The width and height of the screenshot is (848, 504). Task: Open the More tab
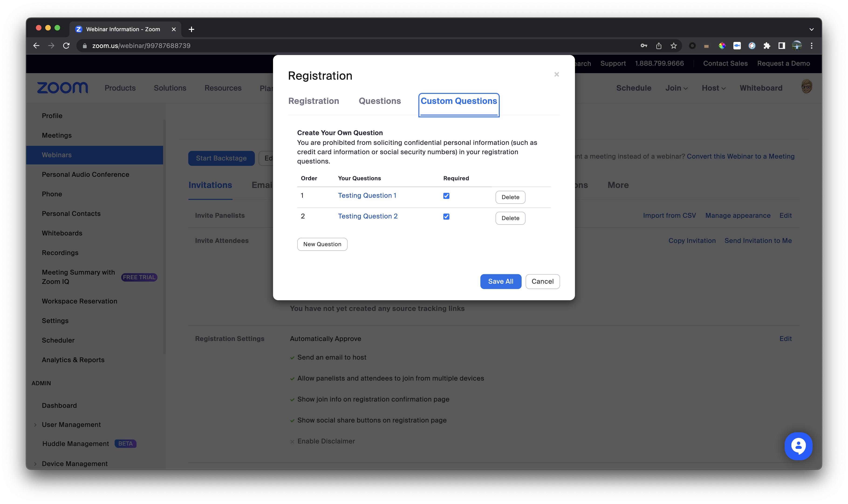pyautogui.click(x=618, y=185)
